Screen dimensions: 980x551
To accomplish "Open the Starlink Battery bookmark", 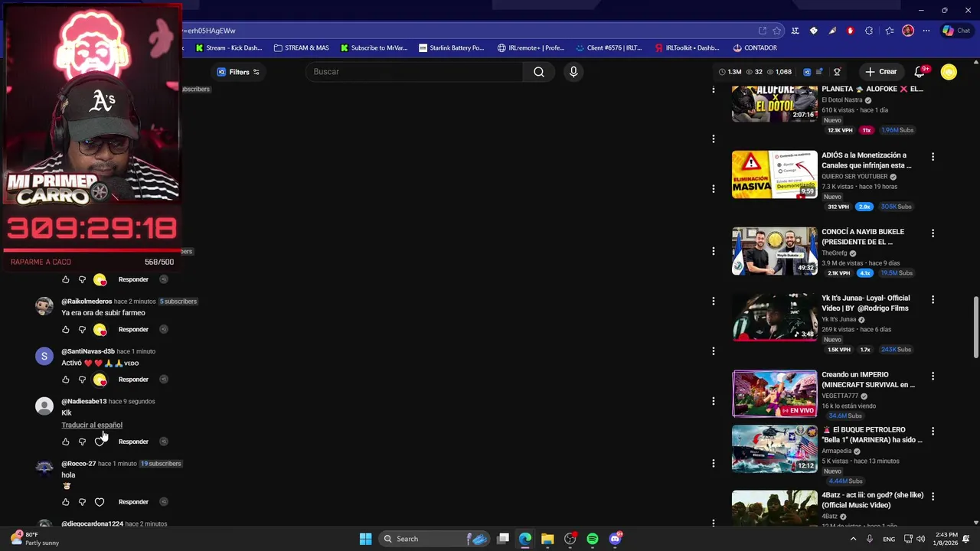I will 452,47.
